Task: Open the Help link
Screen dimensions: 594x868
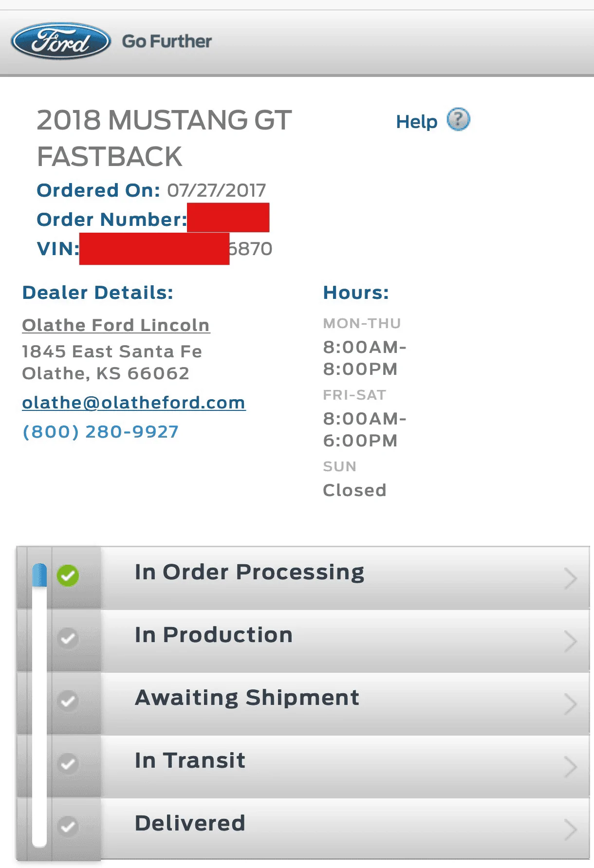Action: point(417,122)
